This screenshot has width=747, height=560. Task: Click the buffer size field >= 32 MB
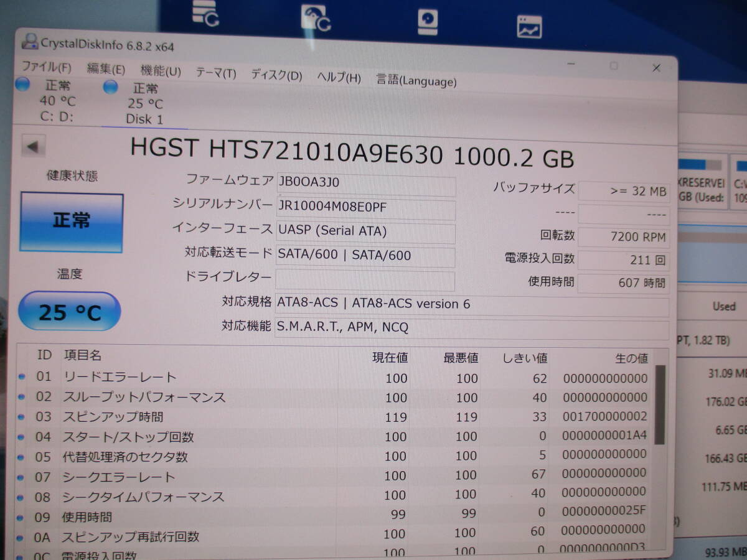pos(624,192)
